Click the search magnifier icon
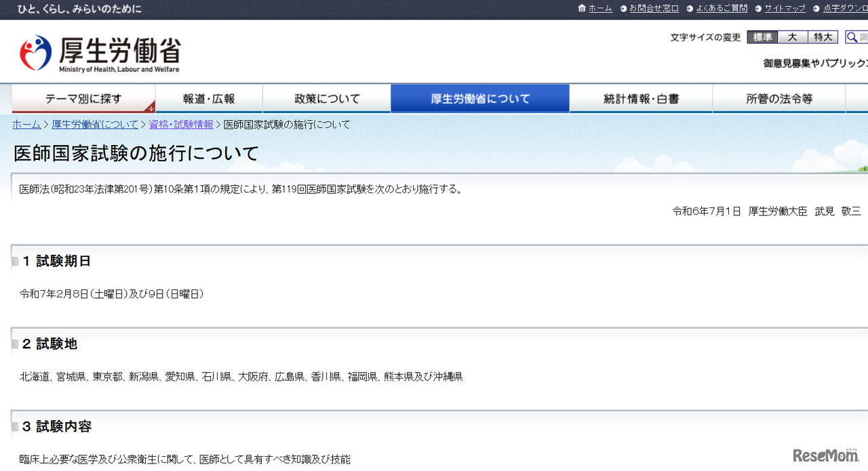This screenshot has width=868, height=471. coord(852,37)
